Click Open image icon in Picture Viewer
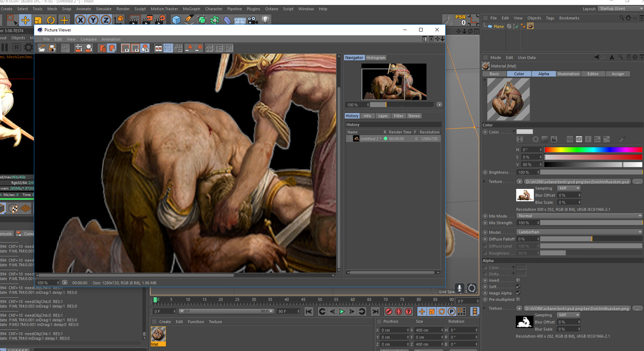This screenshot has height=351, width=644. [x=42, y=48]
